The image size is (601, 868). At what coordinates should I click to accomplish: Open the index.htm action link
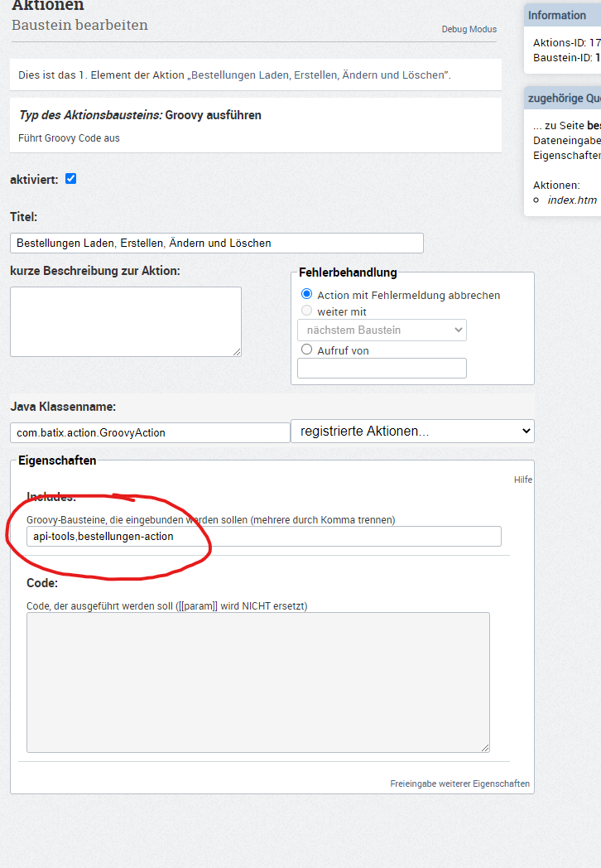click(572, 200)
